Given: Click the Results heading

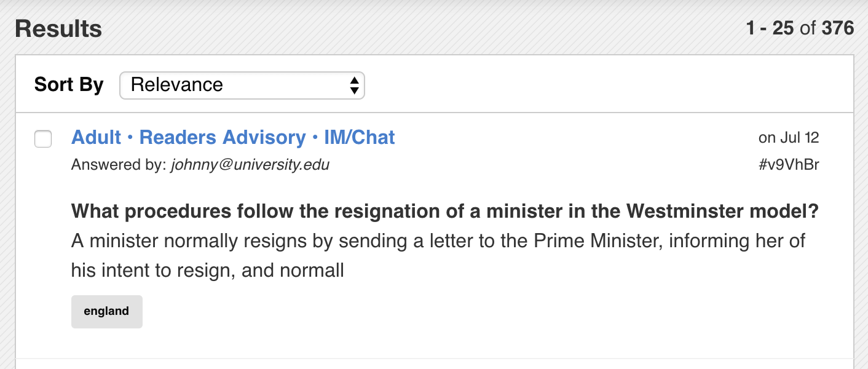Looking at the screenshot, I should 58,29.
